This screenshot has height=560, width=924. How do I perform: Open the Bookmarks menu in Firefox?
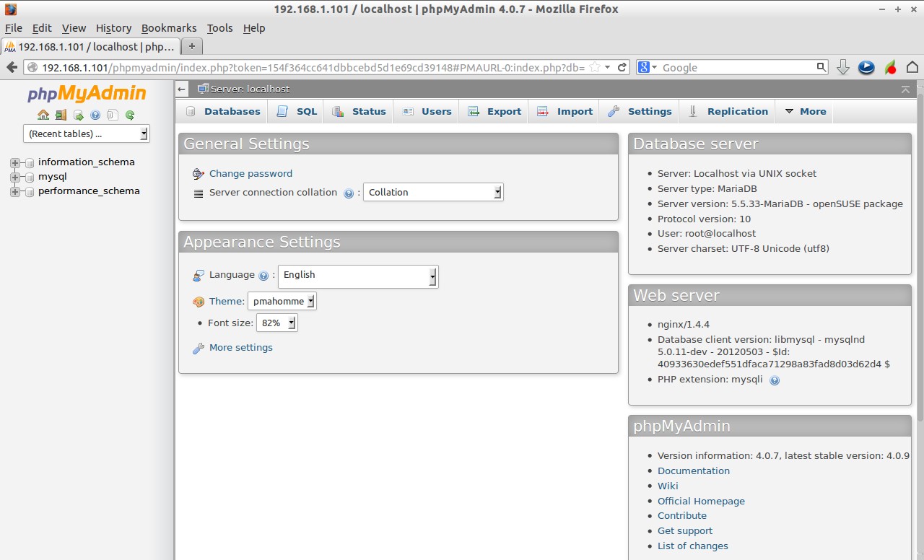169,28
